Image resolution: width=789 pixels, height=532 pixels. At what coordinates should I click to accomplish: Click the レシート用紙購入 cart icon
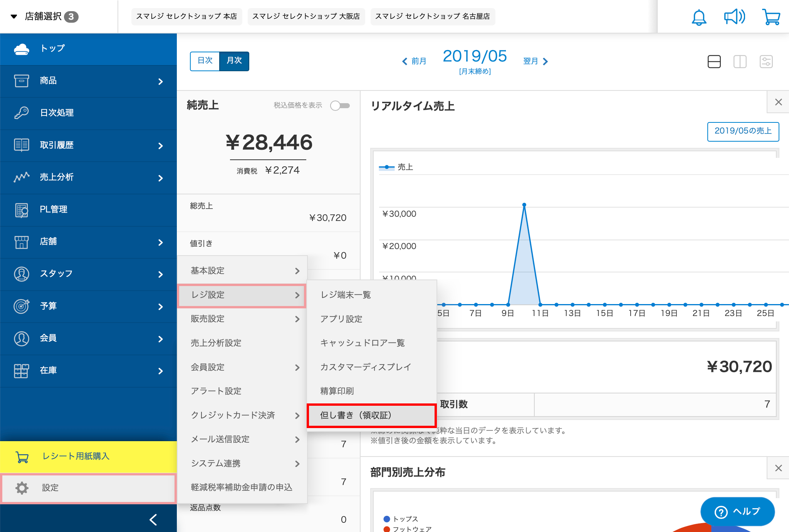point(22,457)
